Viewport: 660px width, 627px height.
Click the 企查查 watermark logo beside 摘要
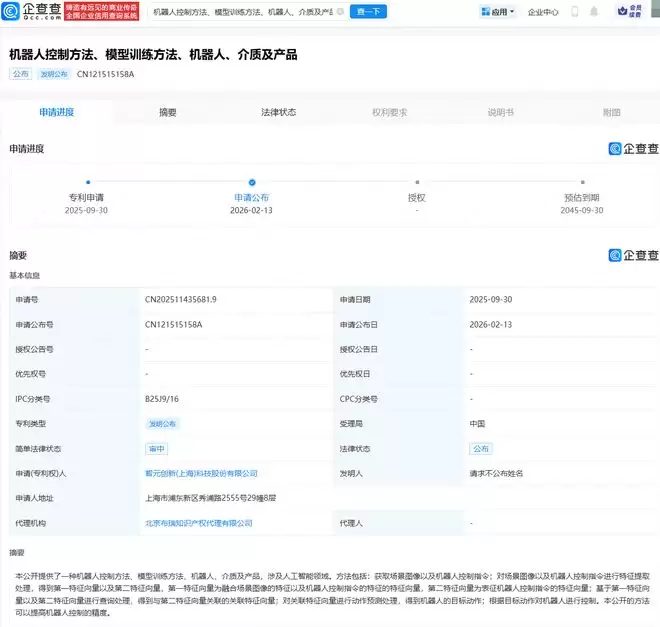click(x=633, y=255)
